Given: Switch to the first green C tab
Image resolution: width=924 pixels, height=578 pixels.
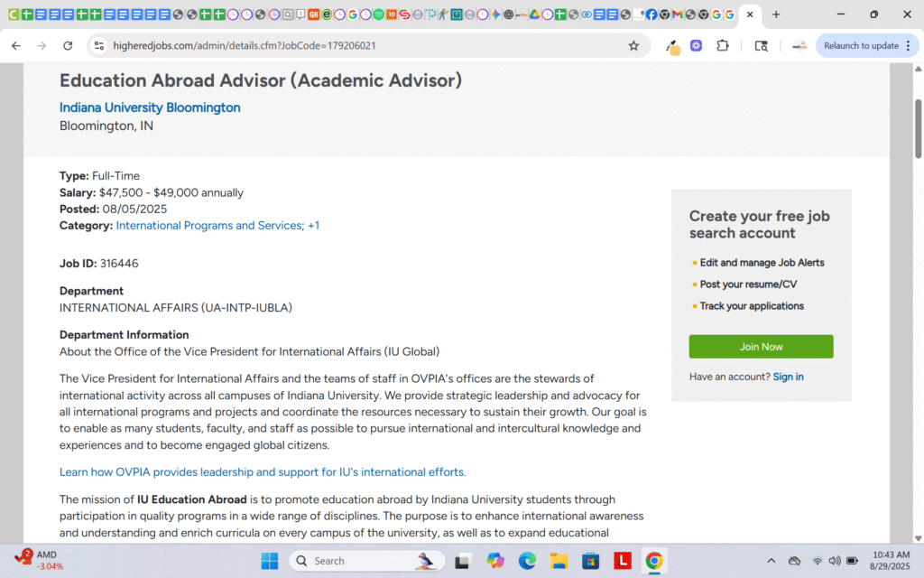Looking at the screenshot, I should (x=14, y=14).
